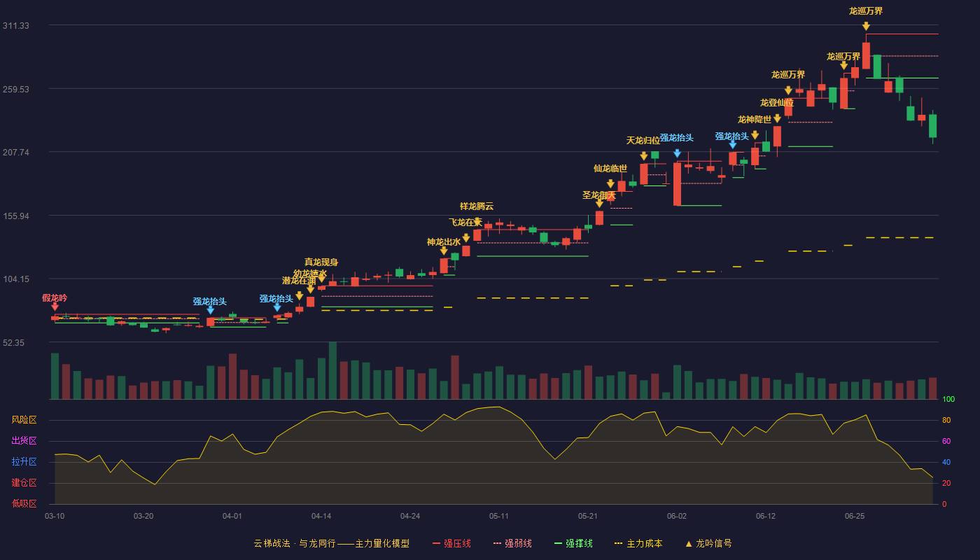
Task: Click the 04-01 date label
Action: 232,516
